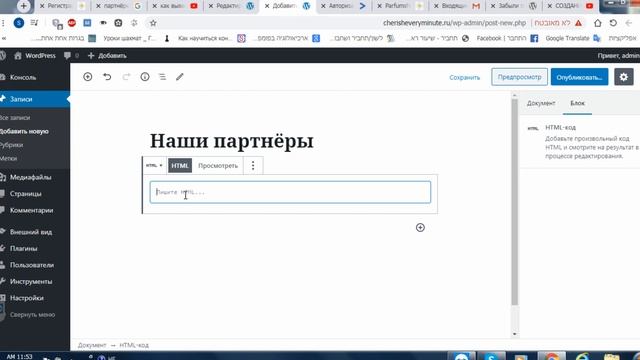
Task: Bookmark this page with the star icon
Action: point(153,23)
